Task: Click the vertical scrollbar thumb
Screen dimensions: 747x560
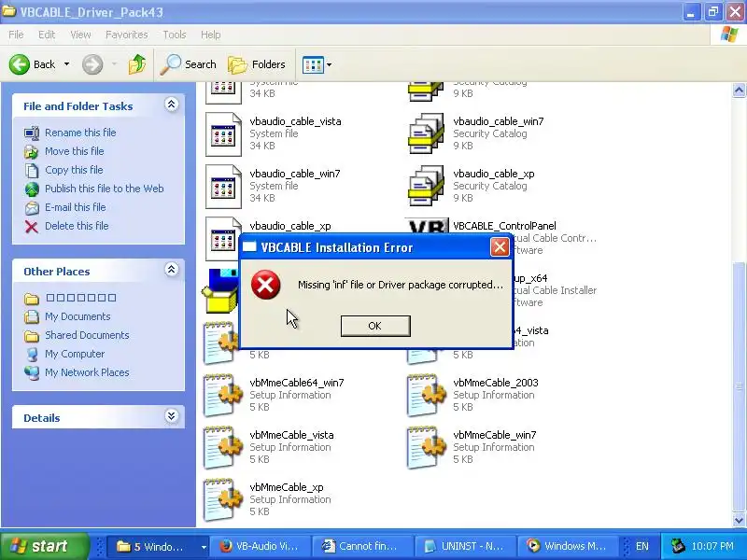Action: pyautogui.click(x=739, y=386)
